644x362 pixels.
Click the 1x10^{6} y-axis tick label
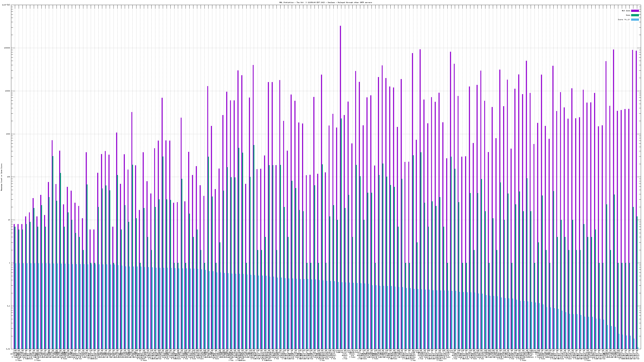pos(6,5)
